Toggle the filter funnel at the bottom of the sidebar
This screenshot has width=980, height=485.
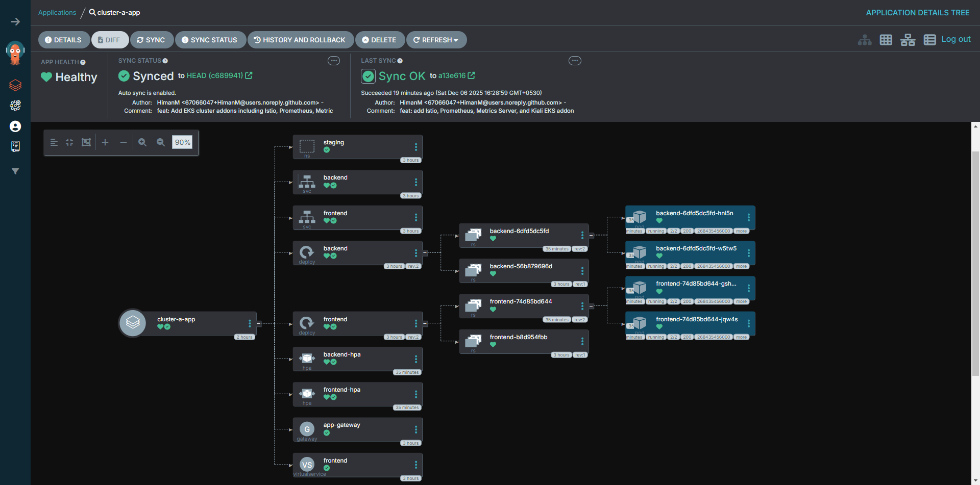coord(15,171)
